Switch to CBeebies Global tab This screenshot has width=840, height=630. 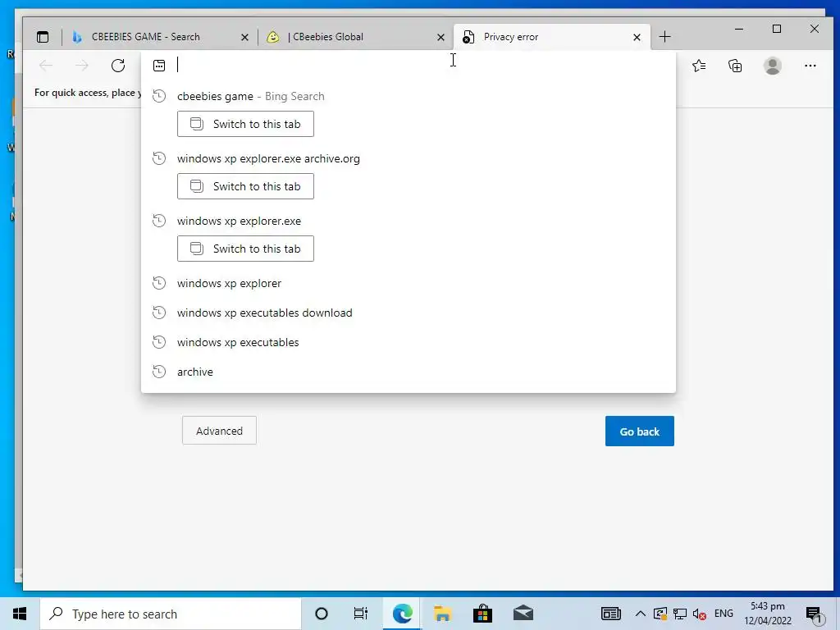(355, 37)
